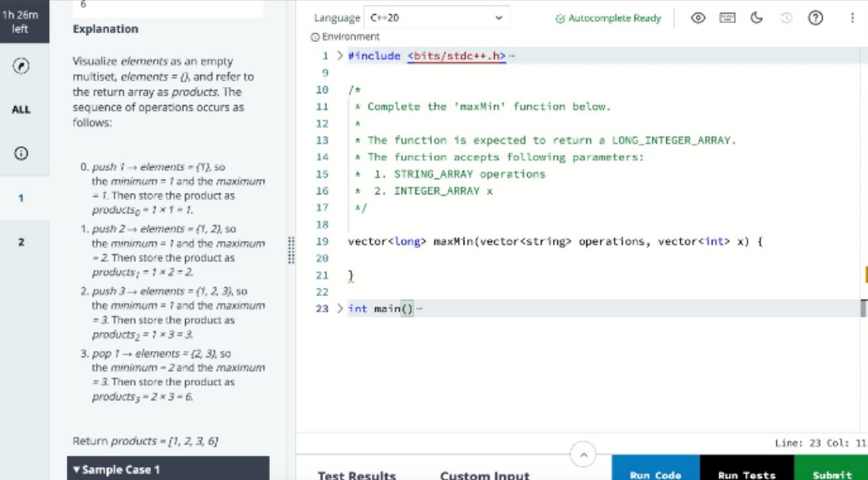The height and width of the screenshot is (480, 868).
Task: Click the maxMin function signature line
Action: click(555, 241)
